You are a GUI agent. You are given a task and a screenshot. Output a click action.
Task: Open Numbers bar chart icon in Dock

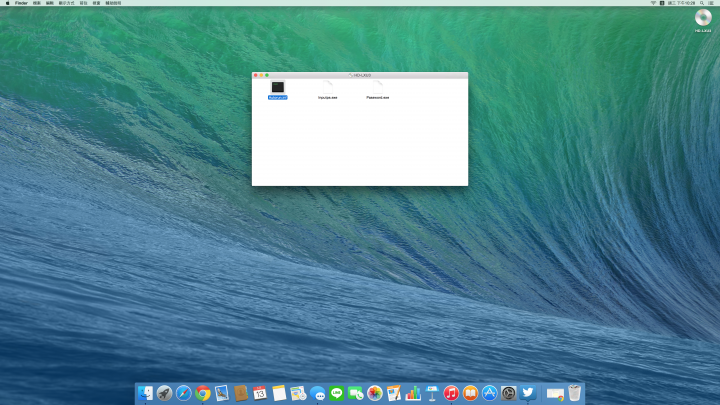[x=413, y=393]
